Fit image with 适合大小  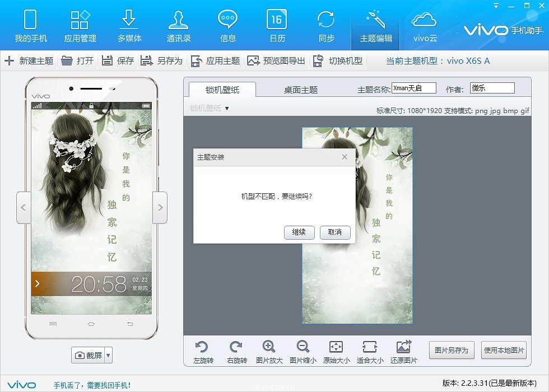click(370, 352)
